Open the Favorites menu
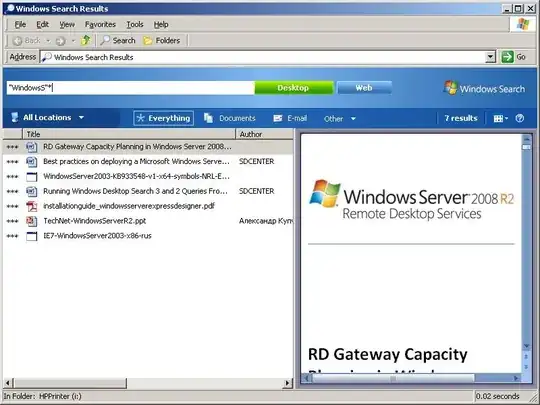 pyautogui.click(x=100, y=24)
